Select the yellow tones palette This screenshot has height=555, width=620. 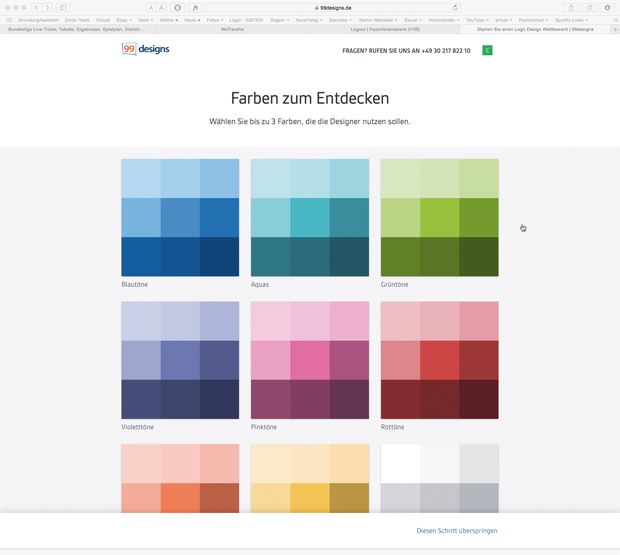[310, 478]
